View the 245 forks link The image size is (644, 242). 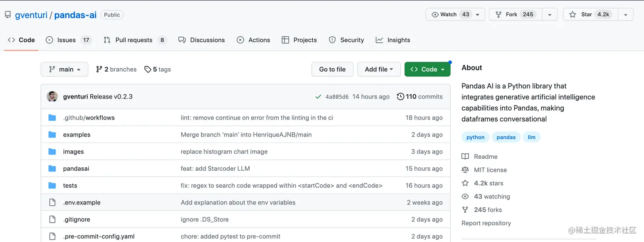click(x=482, y=210)
